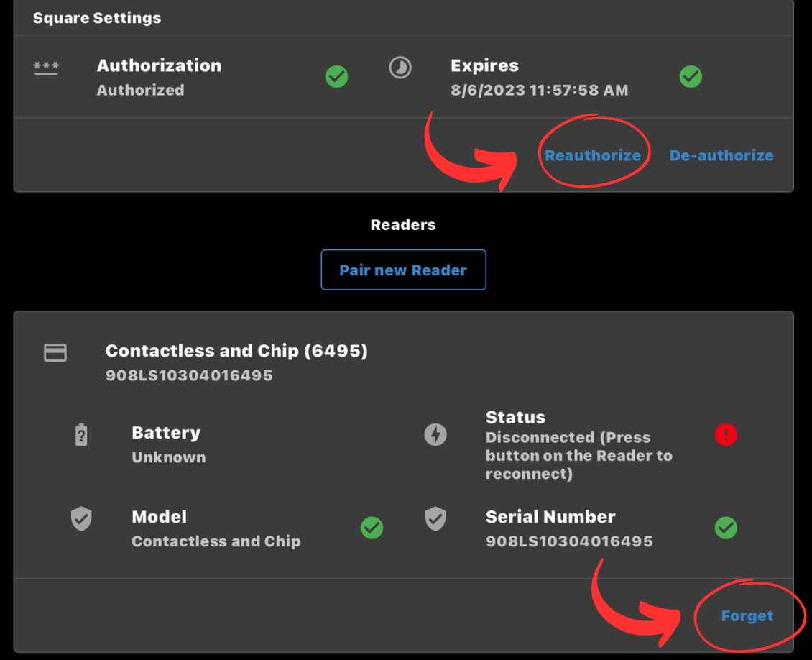Click the green check beside expiry date

691,77
